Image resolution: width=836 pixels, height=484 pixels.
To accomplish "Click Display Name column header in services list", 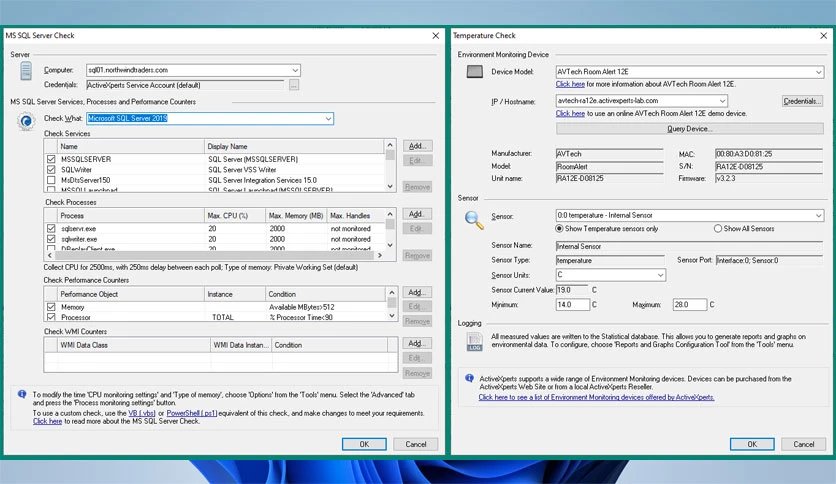I will pos(294,146).
